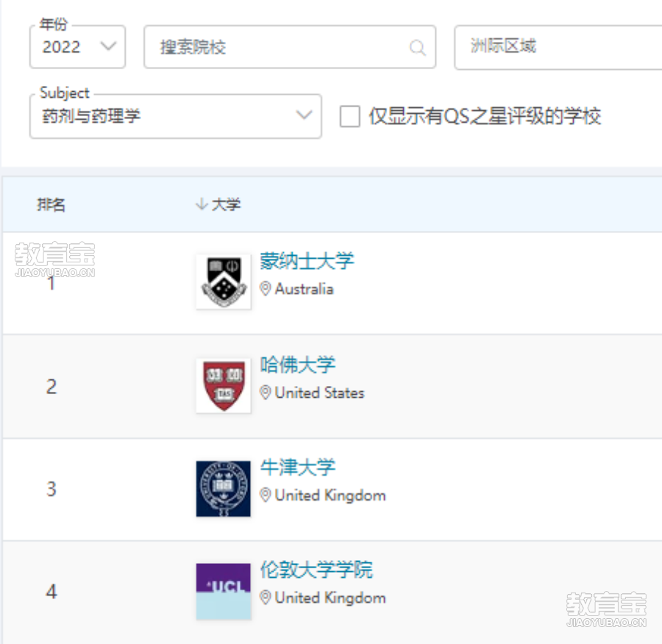The image size is (662, 644).
Task: Click the United States location text
Action: pos(320,393)
